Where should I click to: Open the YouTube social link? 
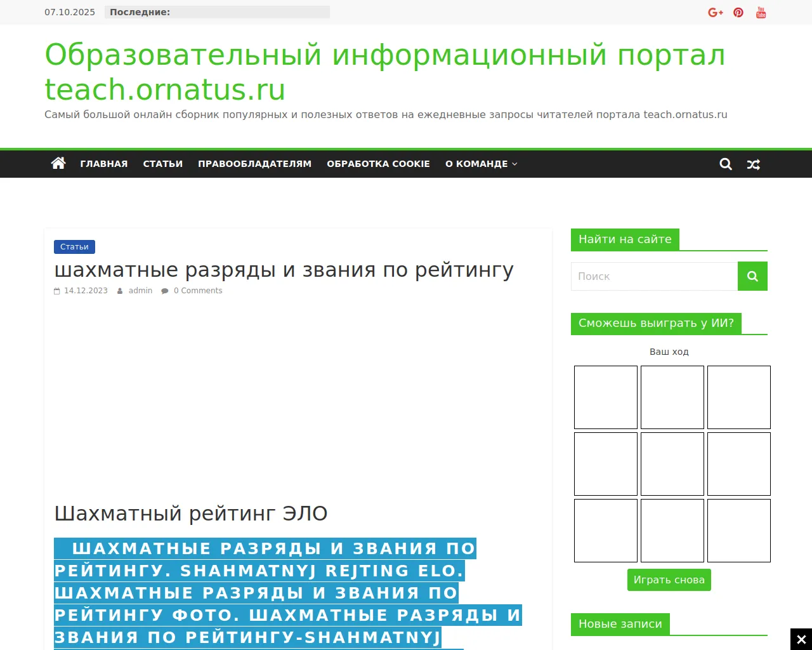pos(761,13)
